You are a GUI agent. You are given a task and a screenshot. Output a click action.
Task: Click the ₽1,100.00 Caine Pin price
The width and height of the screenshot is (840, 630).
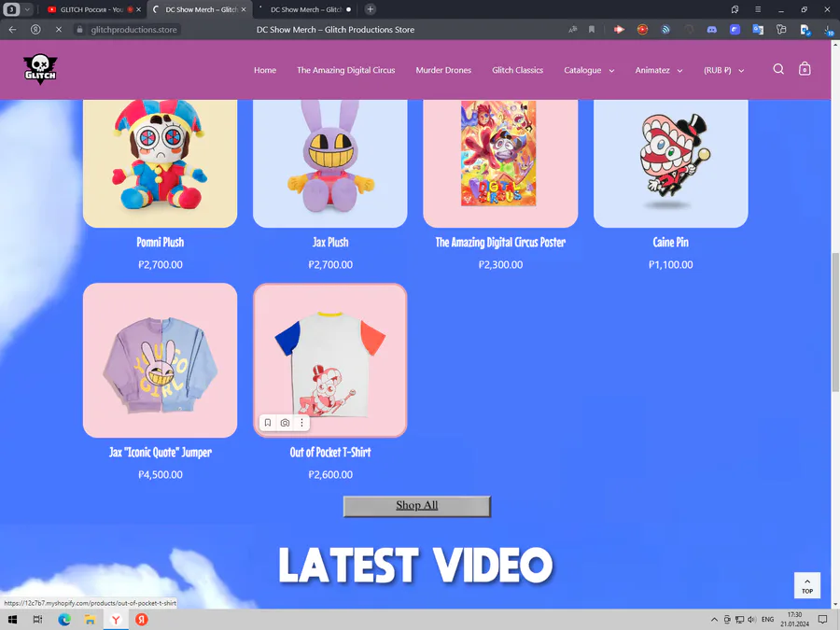[671, 265]
